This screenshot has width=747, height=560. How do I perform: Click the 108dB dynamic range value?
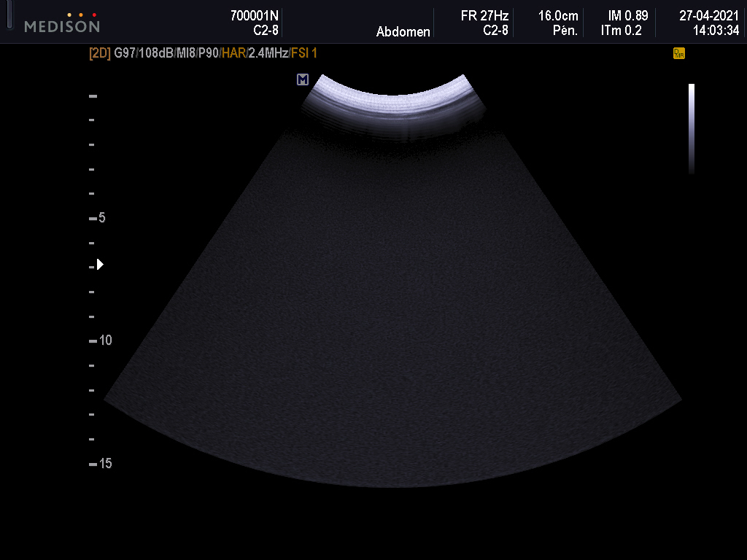coord(156,53)
